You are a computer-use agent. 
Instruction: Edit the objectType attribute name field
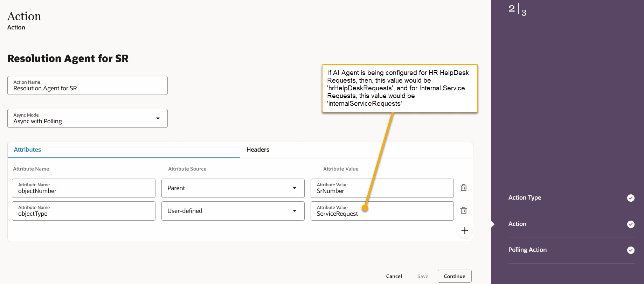point(84,211)
